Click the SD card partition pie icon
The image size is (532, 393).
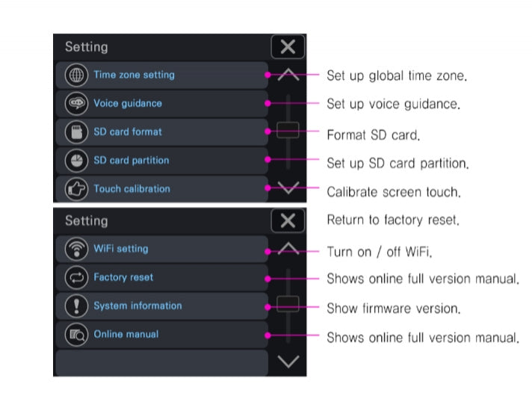pos(75,161)
